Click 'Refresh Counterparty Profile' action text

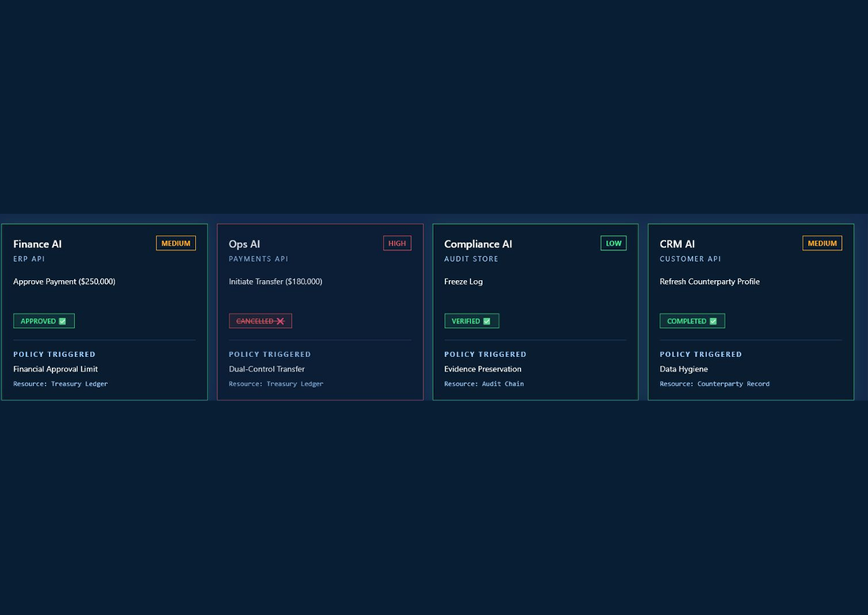(x=709, y=281)
